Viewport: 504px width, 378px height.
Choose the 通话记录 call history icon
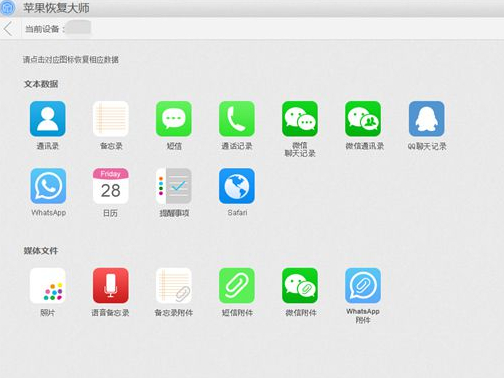tap(237, 119)
